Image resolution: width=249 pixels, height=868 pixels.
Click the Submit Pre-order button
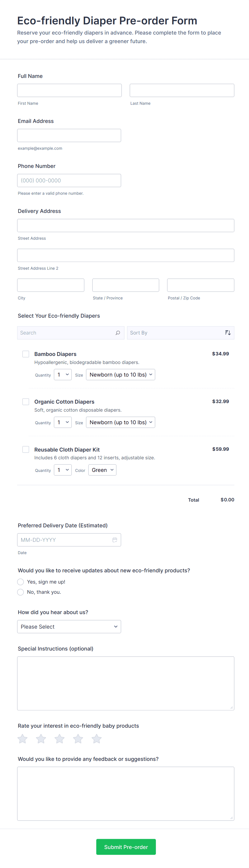(126, 847)
